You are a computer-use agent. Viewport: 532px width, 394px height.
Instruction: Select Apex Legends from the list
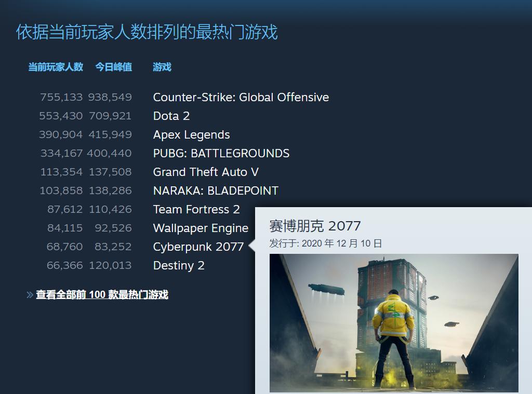(191, 134)
